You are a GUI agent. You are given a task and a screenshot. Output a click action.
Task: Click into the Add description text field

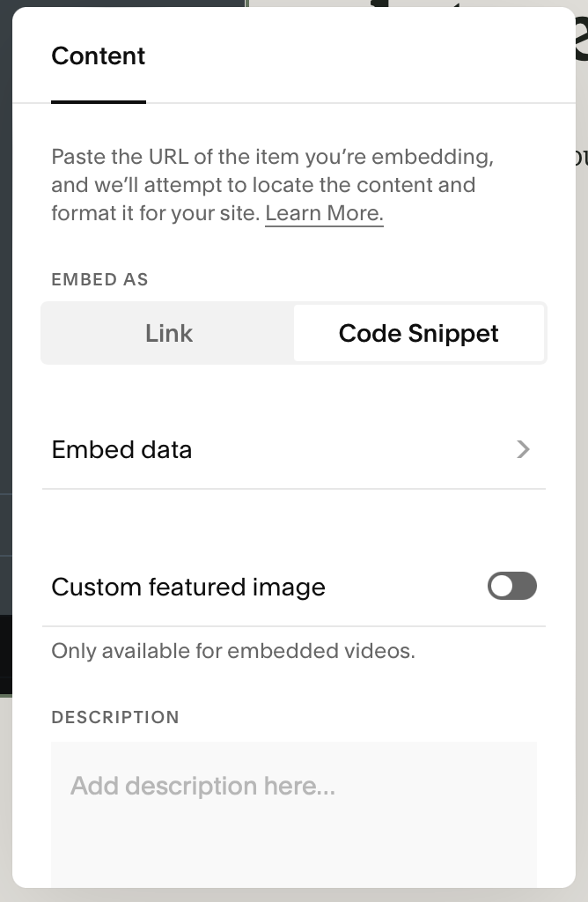[x=294, y=810]
